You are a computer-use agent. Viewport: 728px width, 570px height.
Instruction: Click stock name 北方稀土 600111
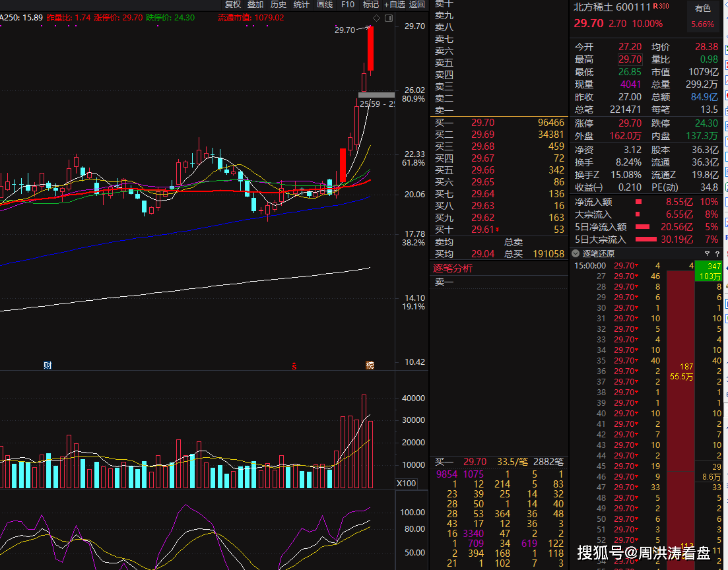(611, 7)
